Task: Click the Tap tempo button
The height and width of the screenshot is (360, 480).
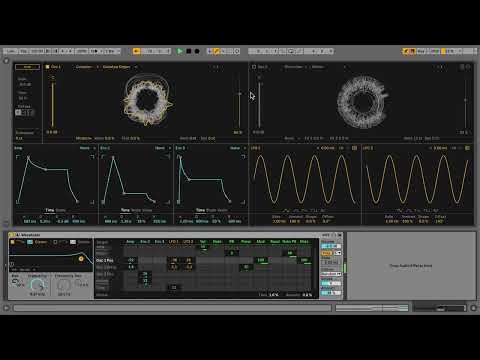Action: pos(24,51)
